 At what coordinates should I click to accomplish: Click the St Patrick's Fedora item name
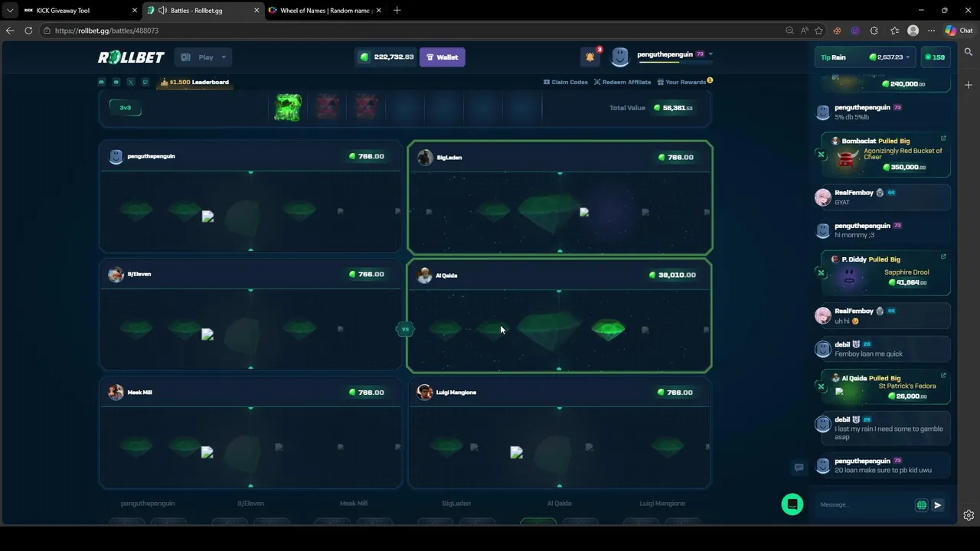coord(907,386)
